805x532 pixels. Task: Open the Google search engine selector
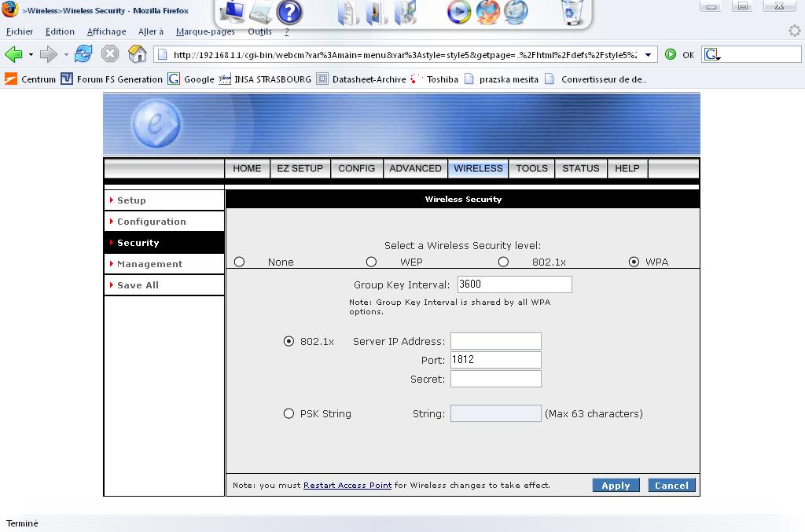712,54
